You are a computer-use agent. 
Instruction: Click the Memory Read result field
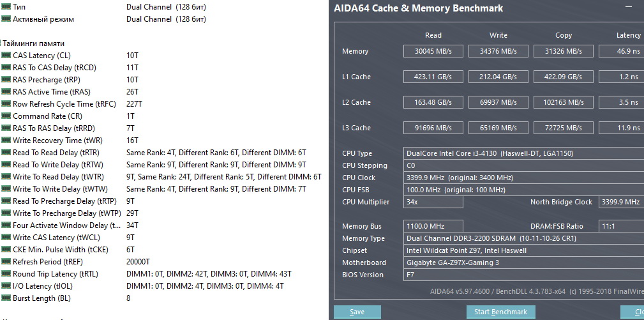(433, 51)
